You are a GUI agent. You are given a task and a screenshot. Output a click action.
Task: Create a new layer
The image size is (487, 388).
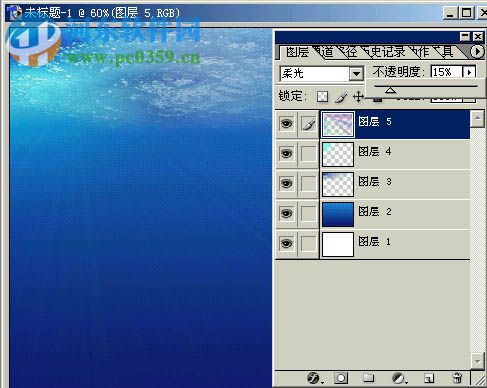pos(429,378)
